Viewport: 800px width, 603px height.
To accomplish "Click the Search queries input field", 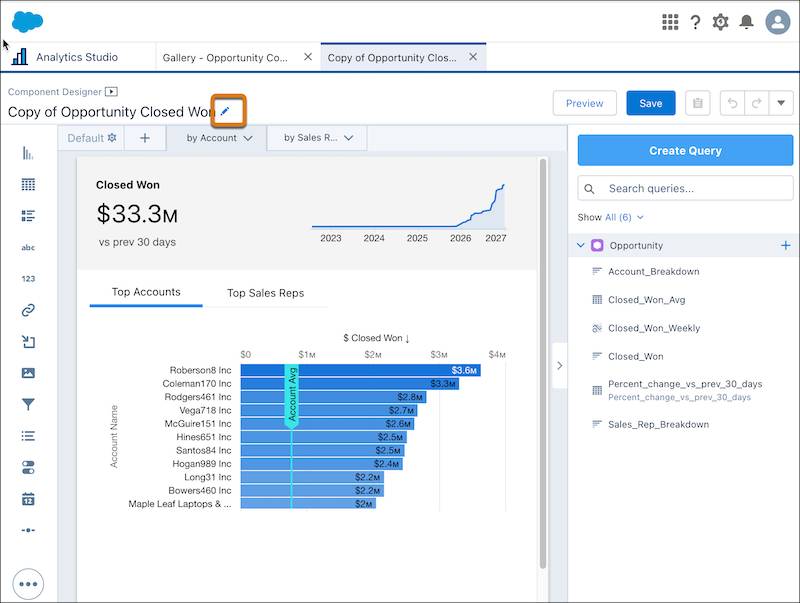I will (685, 187).
